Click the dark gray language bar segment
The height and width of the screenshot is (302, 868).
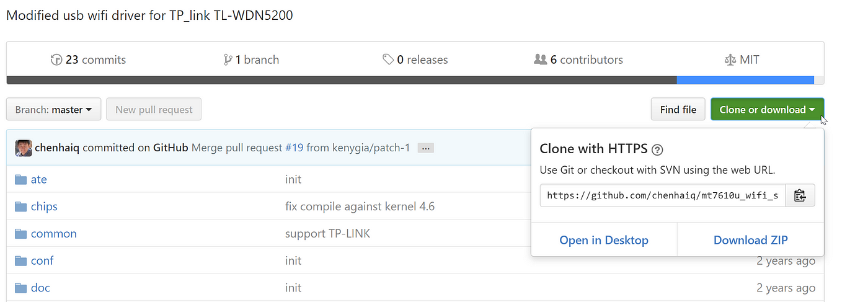pos(341,80)
